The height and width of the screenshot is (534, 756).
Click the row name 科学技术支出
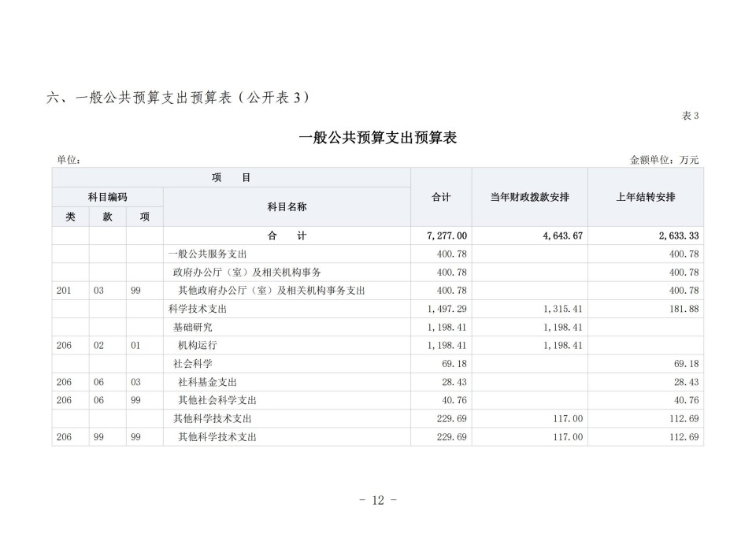(198, 310)
